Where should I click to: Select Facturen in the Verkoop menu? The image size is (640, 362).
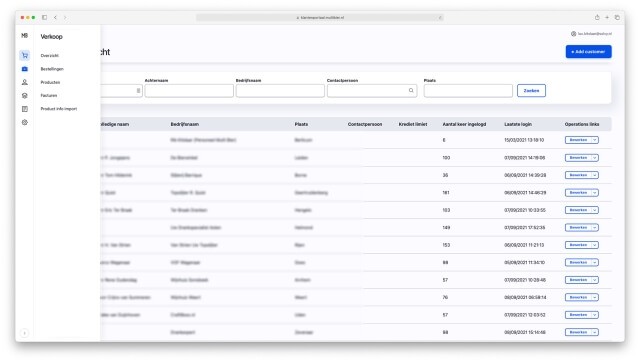pos(49,95)
